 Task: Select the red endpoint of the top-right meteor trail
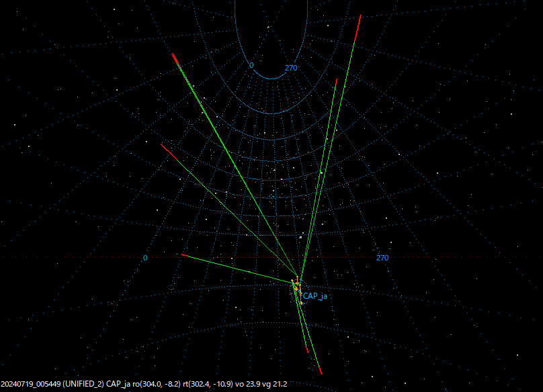(360, 17)
